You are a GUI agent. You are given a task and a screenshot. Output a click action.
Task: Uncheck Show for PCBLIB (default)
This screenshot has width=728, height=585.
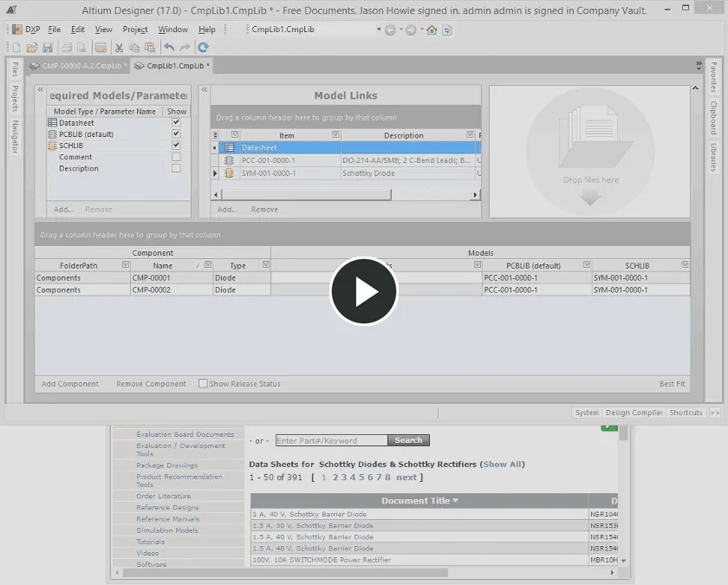(x=176, y=133)
